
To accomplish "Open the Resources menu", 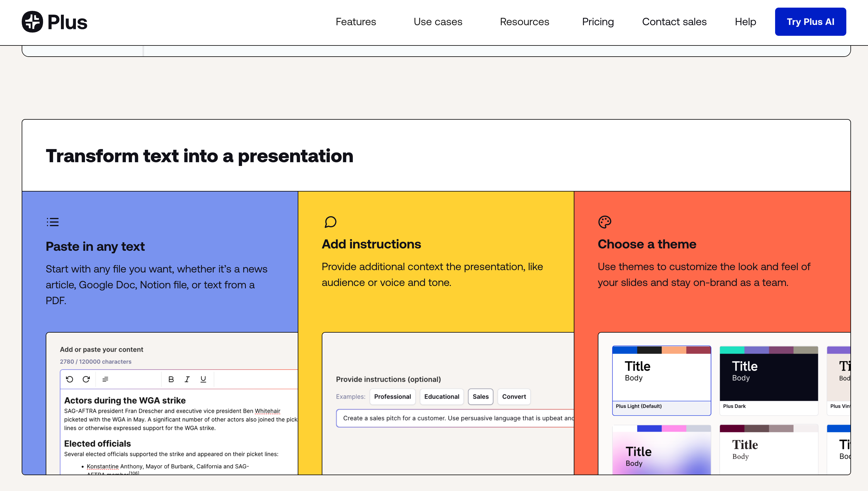I will 524,22.
